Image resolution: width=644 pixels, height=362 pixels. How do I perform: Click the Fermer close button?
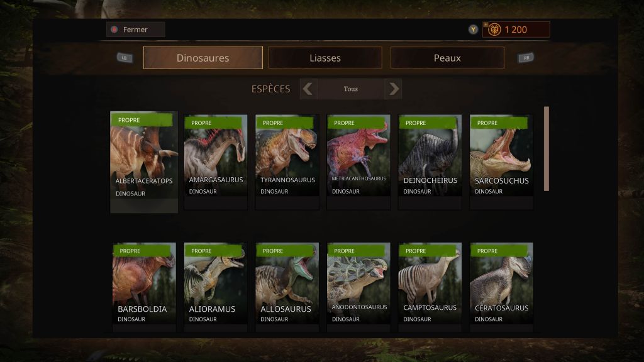136,30
